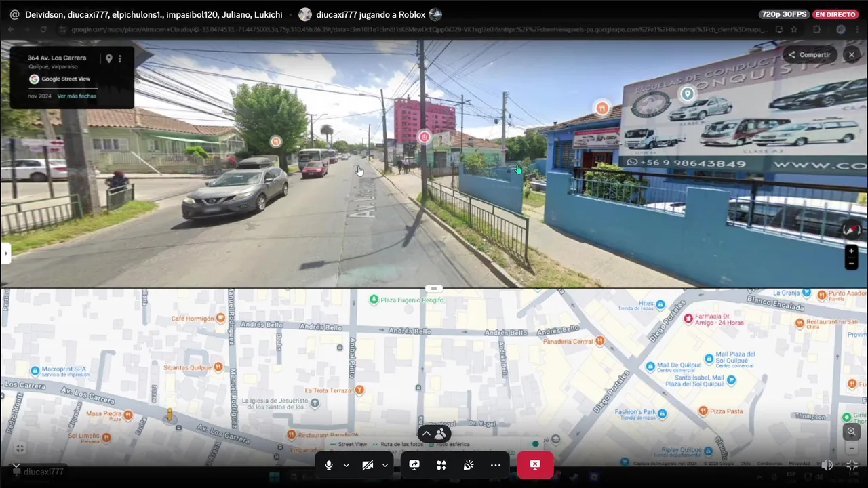The image size is (868, 488).
Task: Select Sibaritas Quilpué restaurant marker
Action: click(x=218, y=367)
